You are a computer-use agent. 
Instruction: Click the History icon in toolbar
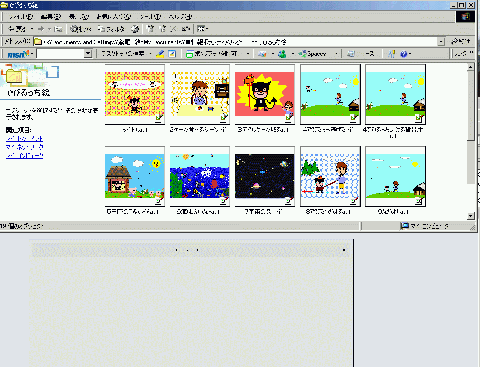tap(135, 29)
